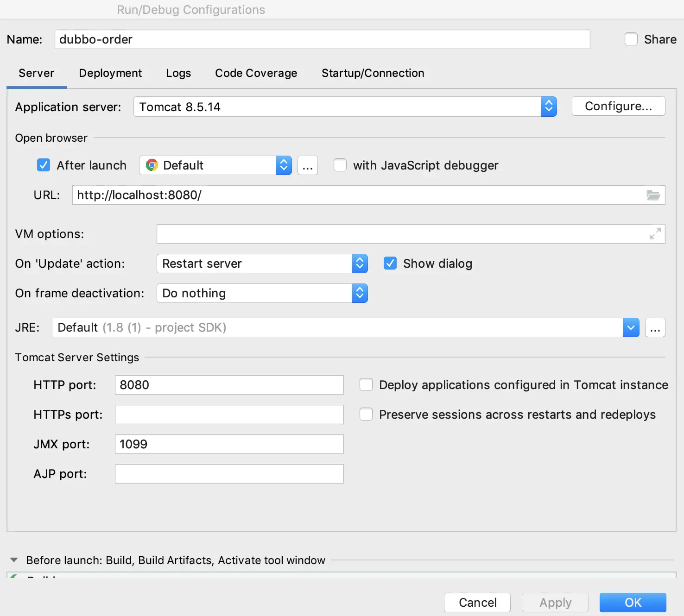This screenshot has width=684, height=616.
Task: Switch to the Deployment tab
Action: (x=110, y=73)
